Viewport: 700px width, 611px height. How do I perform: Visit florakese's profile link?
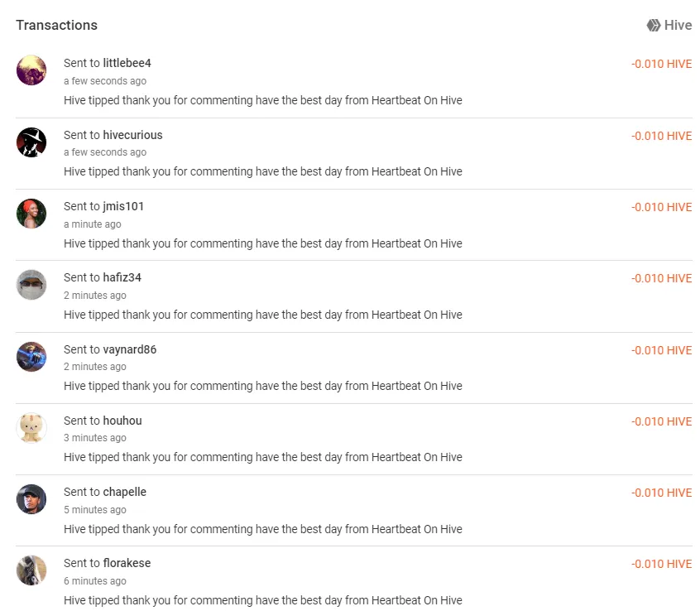pos(127,563)
